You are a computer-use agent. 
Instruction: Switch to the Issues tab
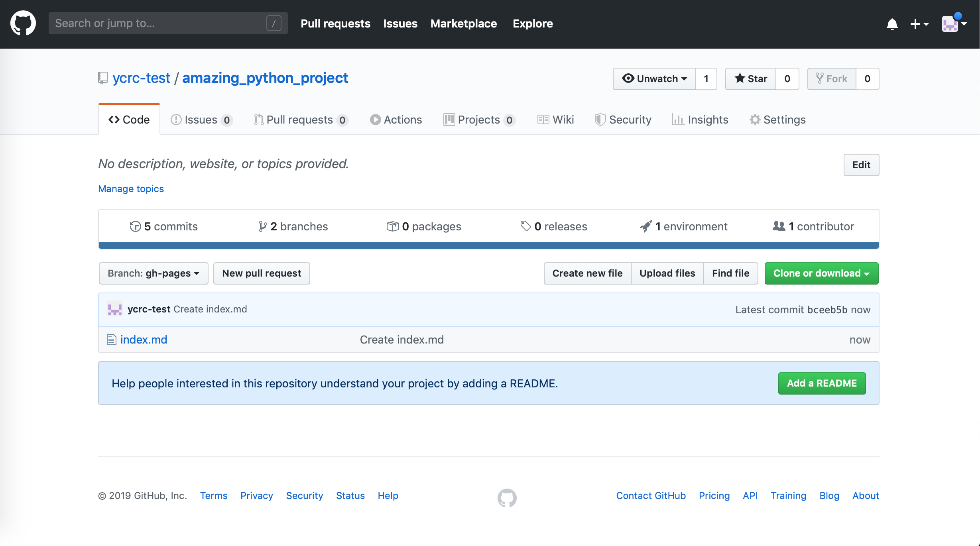click(x=201, y=120)
